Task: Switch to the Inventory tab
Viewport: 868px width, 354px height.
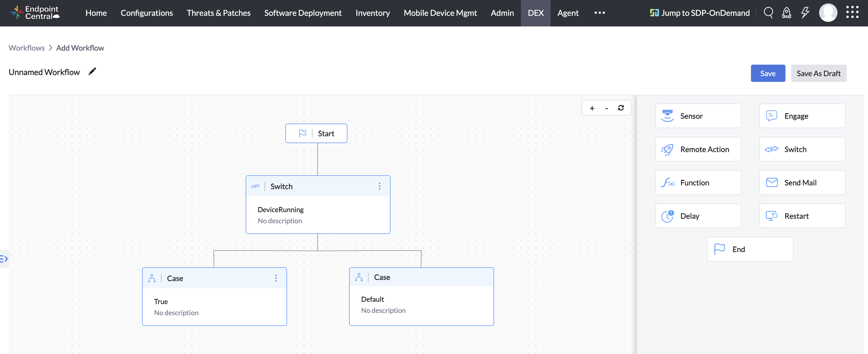Action: (372, 13)
